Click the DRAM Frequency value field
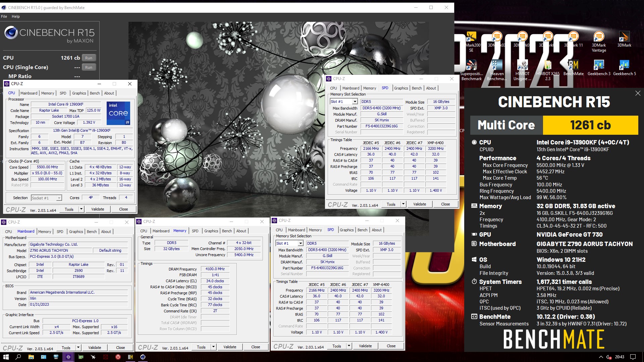The height and width of the screenshot is (362, 644). pyautogui.click(x=215, y=269)
